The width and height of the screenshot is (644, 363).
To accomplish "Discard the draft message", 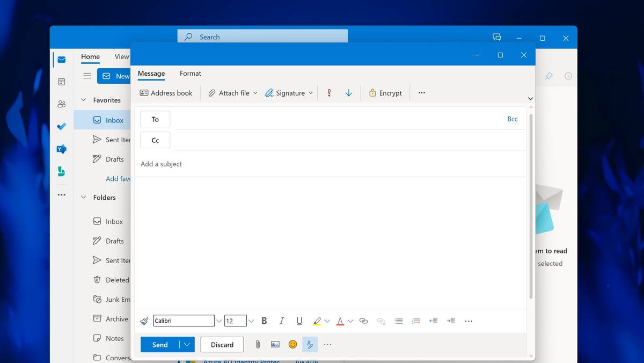I will 222,344.
